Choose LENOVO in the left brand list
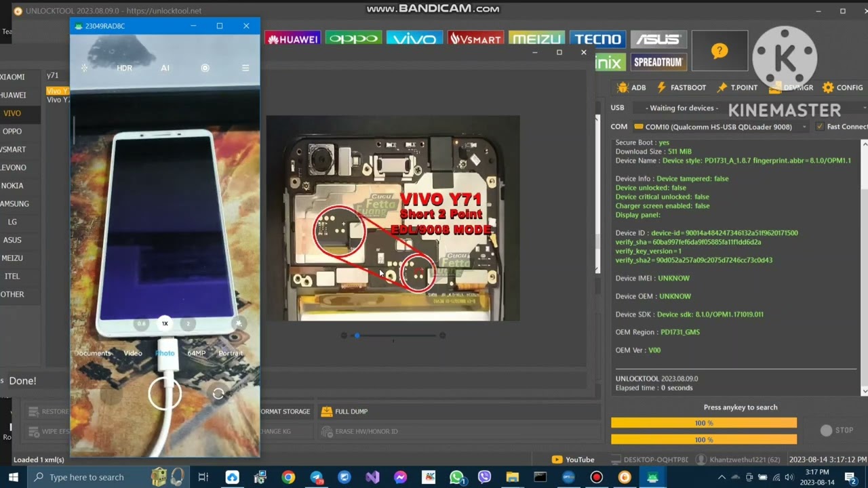 click(14, 167)
